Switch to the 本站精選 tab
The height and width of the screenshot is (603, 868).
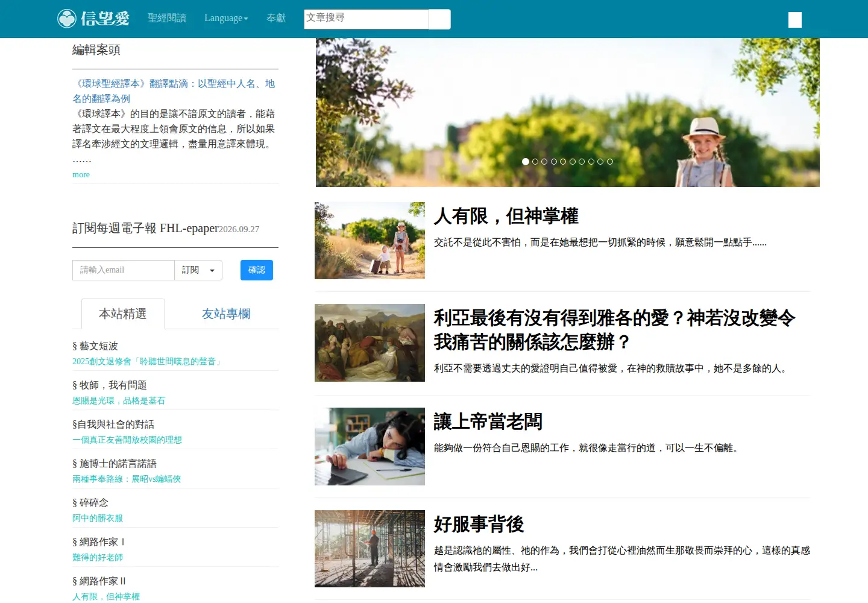(123, 314)
